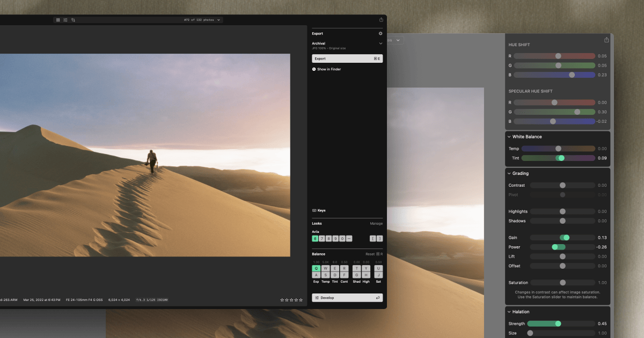The image size is (644, 338).
Task: Select the crop tool icon
Action: (x=73, y=20)
